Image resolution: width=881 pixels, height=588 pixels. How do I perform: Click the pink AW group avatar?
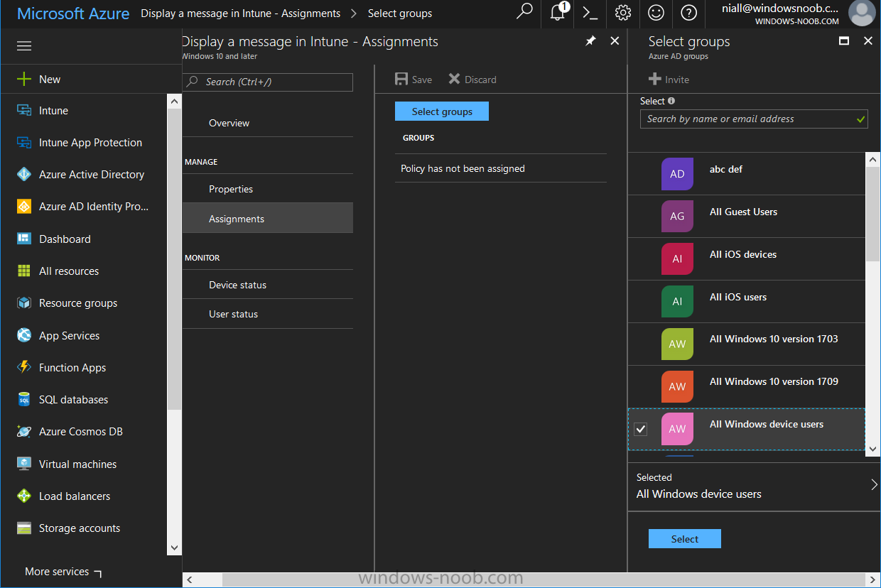tap(677, 429)
